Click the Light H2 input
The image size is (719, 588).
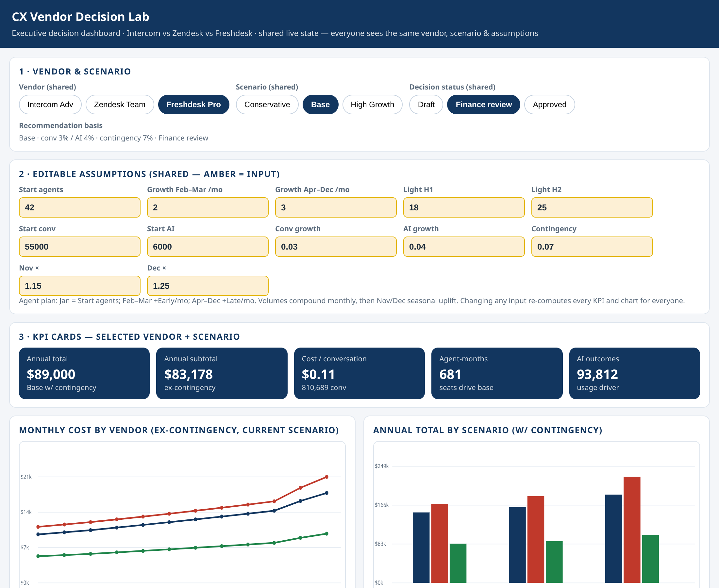pyautogui.click(x=592, y=207)
